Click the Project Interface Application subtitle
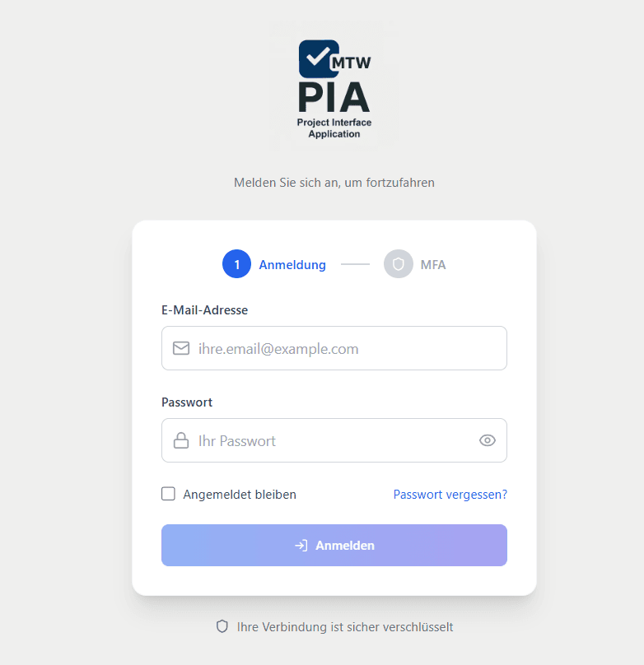 pos(334,128)
